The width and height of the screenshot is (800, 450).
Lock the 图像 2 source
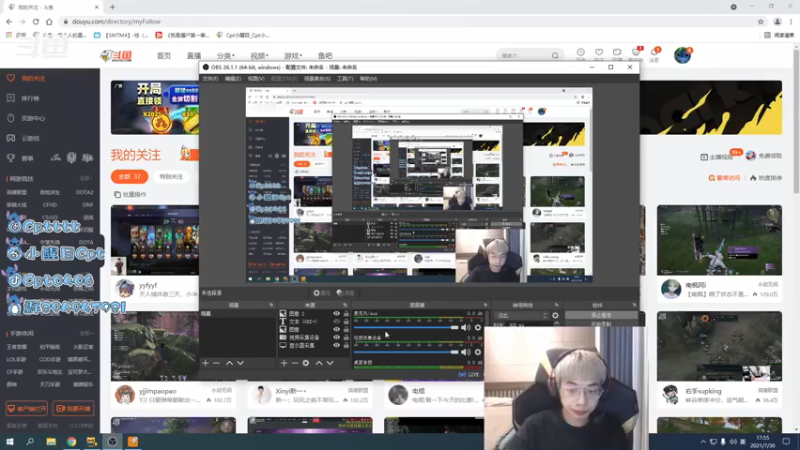[x=346, y=314]
